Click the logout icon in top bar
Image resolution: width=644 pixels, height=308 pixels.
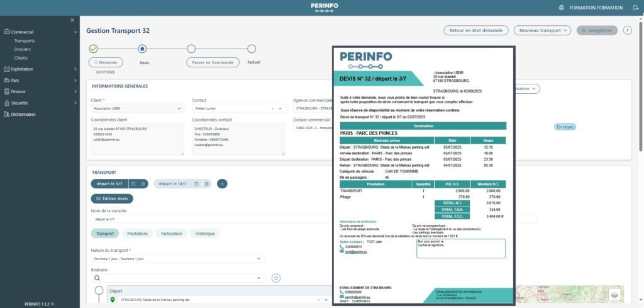point(636,8)
